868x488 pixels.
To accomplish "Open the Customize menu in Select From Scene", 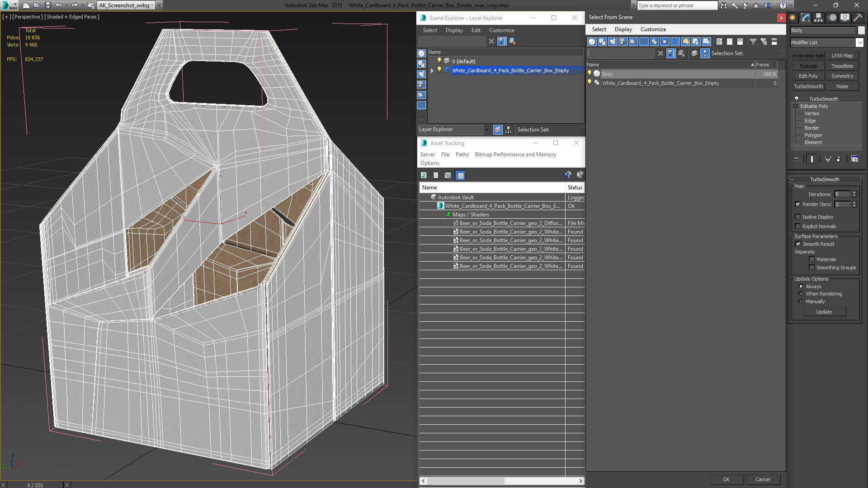I will tap(653, 29).
